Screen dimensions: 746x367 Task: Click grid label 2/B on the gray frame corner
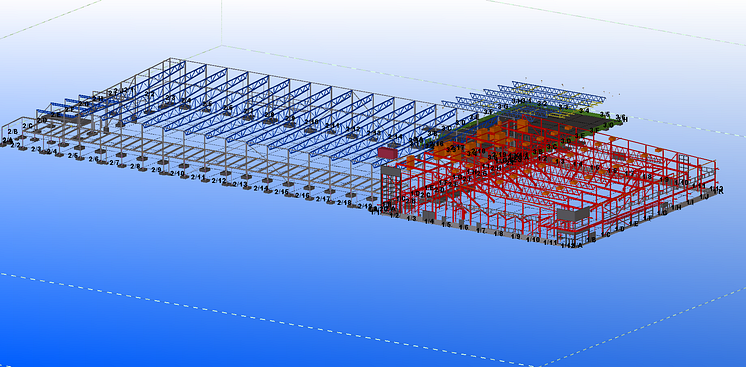[13, 131]
